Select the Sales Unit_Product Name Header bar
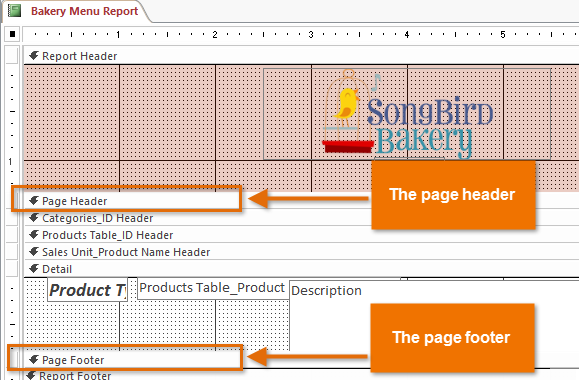Image resolution: width=579 pixels, height=380 pixels. tap(301, 252)
